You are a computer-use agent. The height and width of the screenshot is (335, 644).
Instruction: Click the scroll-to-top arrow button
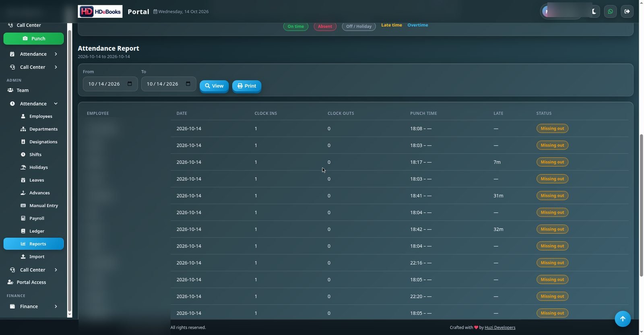622,319
